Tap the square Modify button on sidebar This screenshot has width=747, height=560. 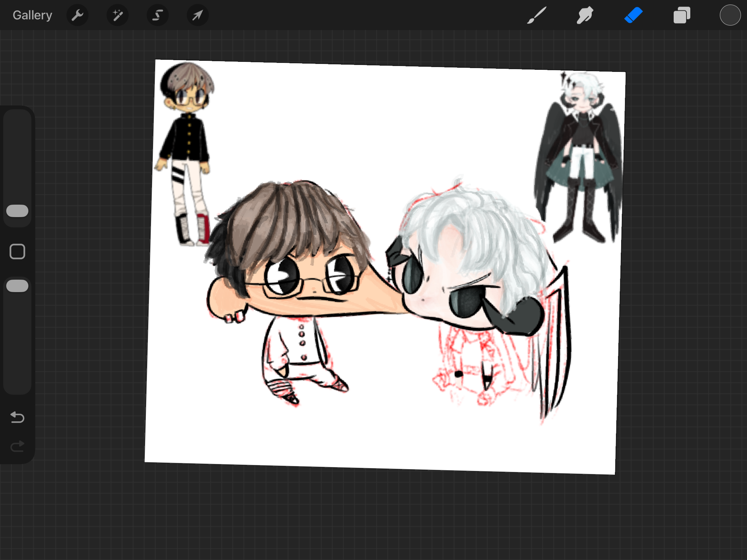pyautogui.click(x=17, y=251)
